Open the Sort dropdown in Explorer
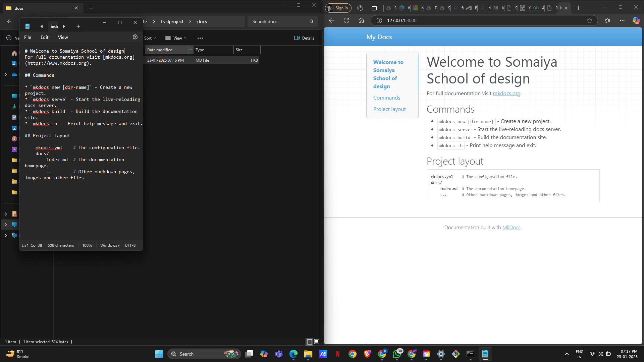 pos(150,38)
